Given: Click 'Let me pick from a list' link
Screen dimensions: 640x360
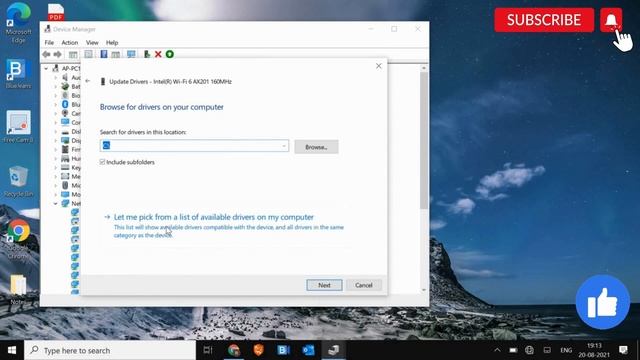Looking at the screenshot, I should [214, 217].
